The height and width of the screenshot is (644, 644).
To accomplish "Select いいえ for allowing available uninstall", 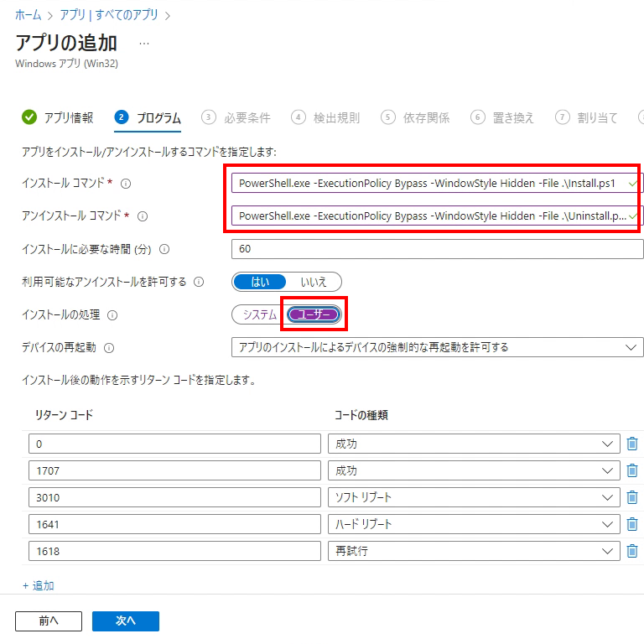I will pos(314,282).
